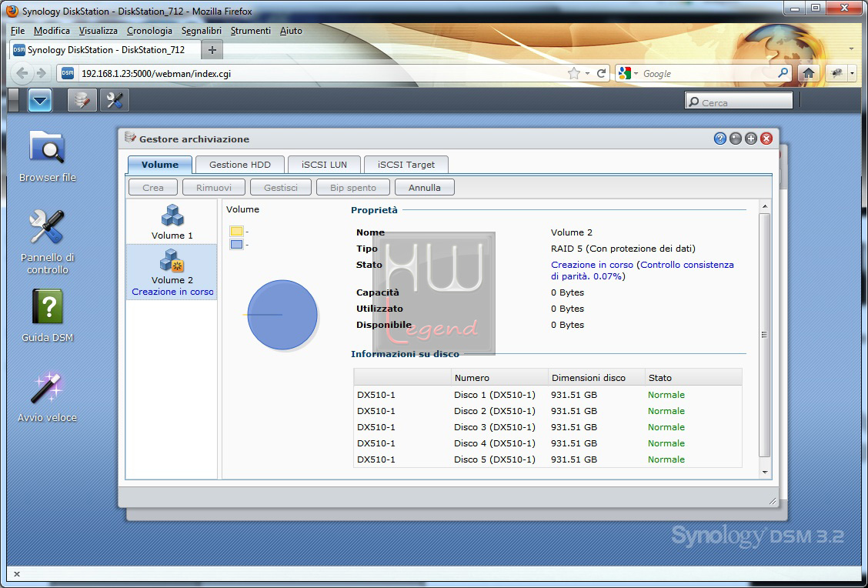Click the Annulla button
The height and width of the screenshot is (588, 868).
(x=425, y=188)
